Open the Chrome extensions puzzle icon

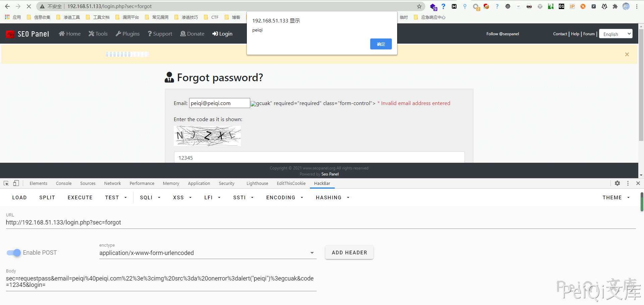click(x=615, y=6)
